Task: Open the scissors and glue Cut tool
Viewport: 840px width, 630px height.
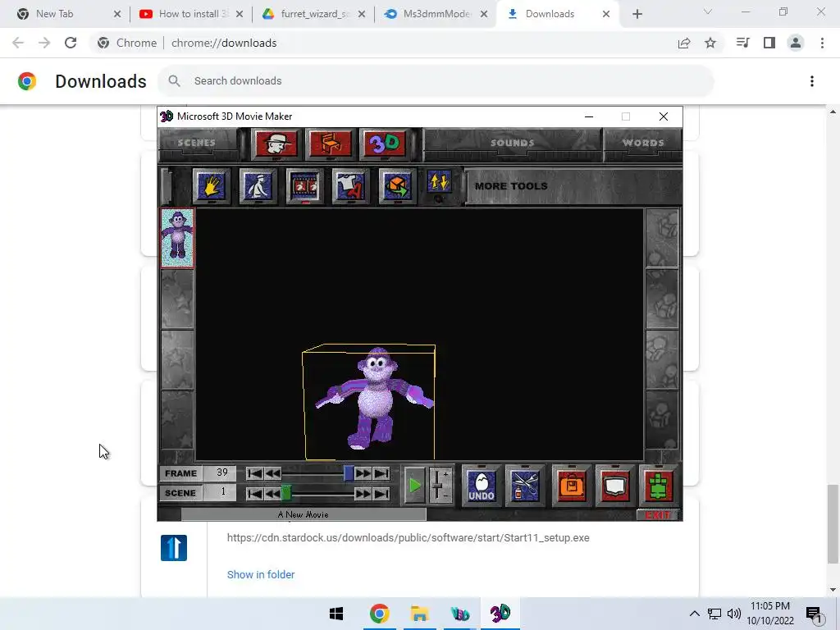Action: point(525,486)
